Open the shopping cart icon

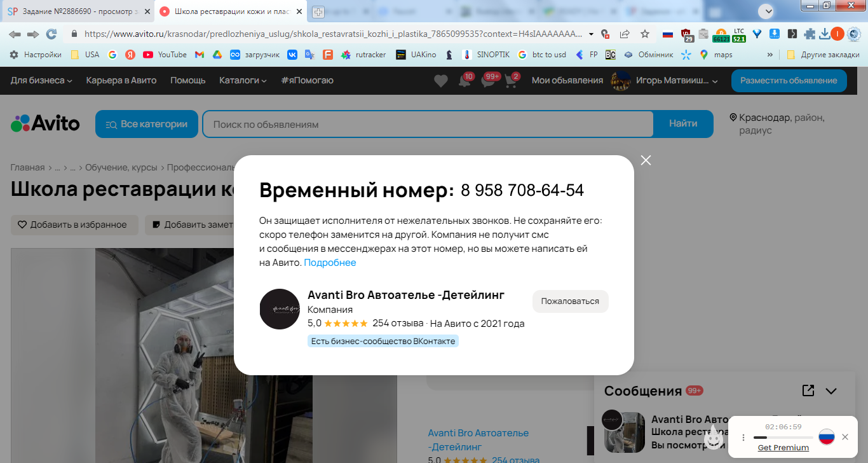512,81
